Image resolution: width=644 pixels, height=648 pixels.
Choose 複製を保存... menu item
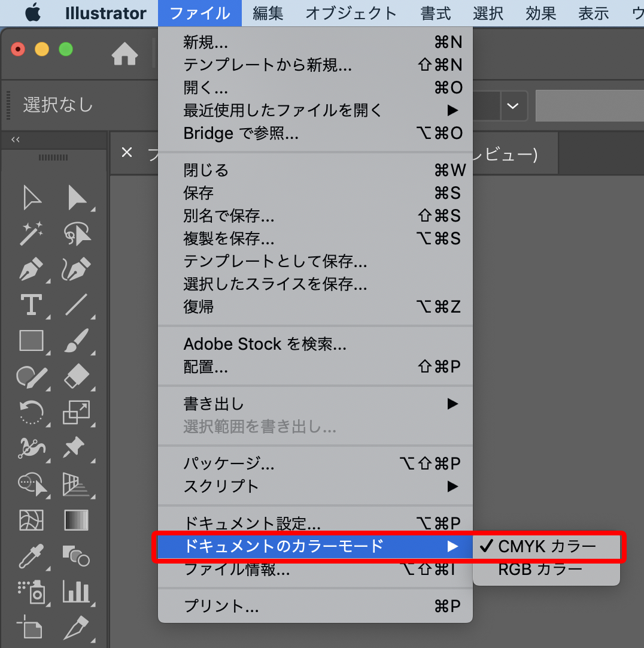coord(315,238)
